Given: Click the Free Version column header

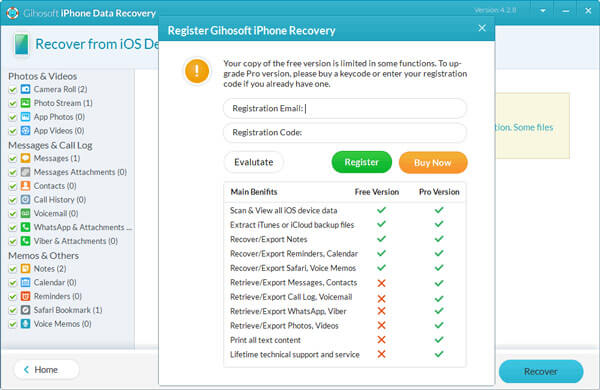Looking at the screenshot, I should 377,192.
